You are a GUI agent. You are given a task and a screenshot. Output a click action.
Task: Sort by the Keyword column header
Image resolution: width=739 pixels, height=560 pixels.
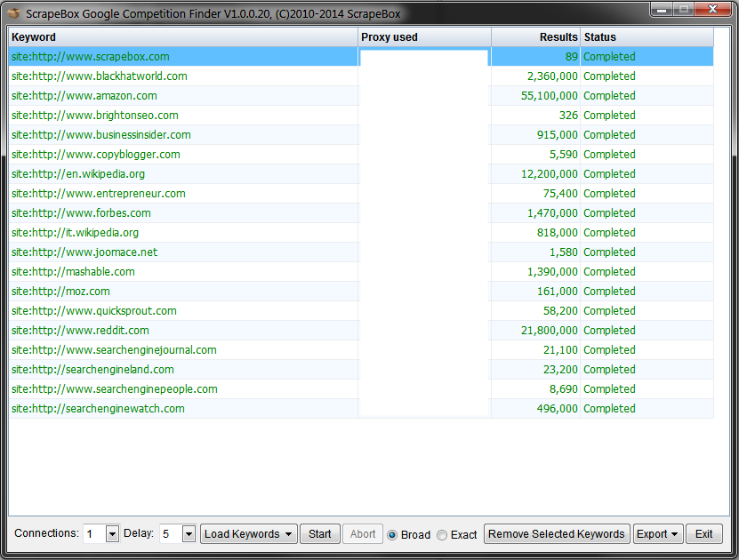tap(183, 37)
